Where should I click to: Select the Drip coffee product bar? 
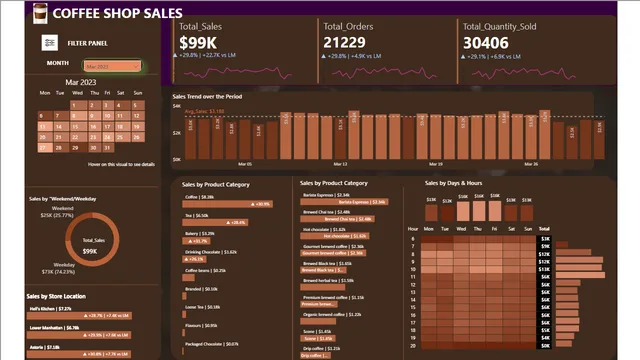click(316, 356)
